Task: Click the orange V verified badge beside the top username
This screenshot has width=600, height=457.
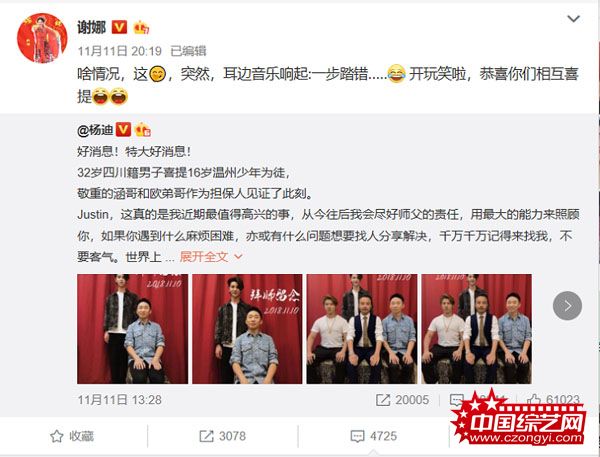Action: pos(119,27)
